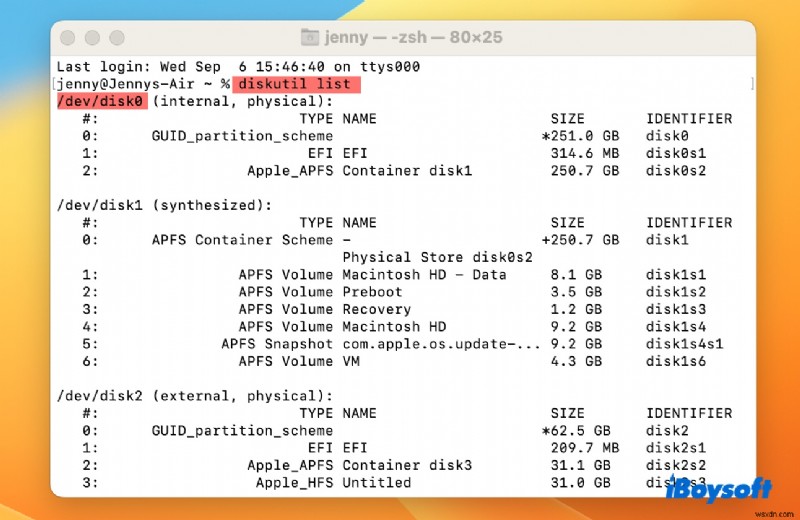Click the "VM" volume name

(x=351, y=361)
